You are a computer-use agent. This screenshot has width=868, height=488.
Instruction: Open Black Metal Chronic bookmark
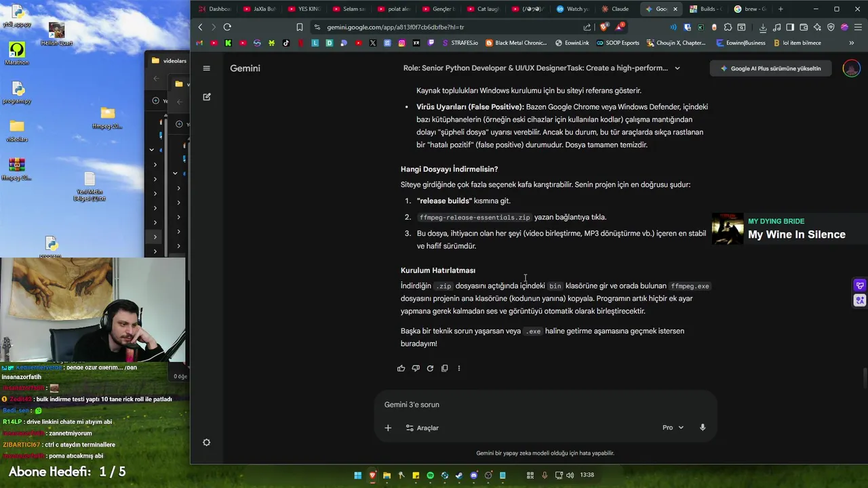coord(516,43)
